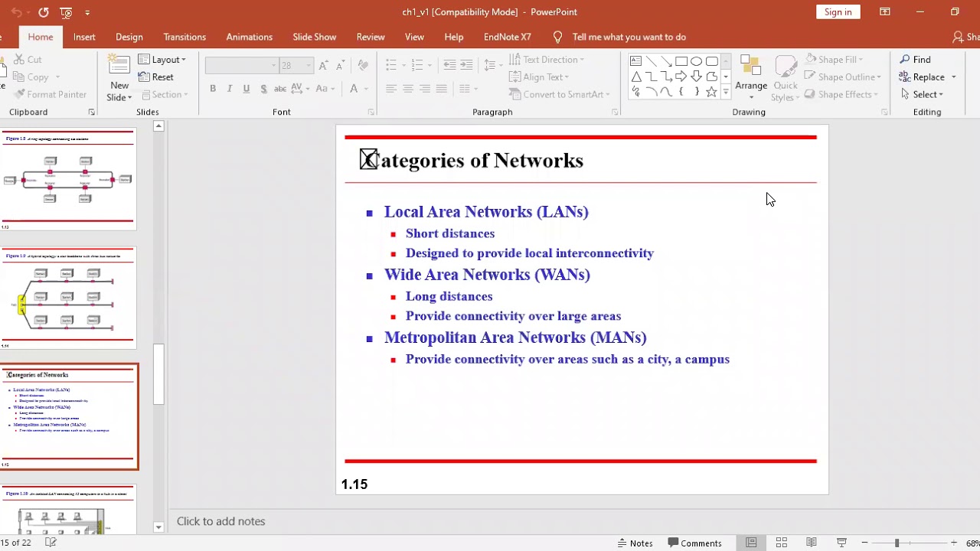Screen dimensions: 980x551
Task: Click the Text Box shape icon
Action: (x=635, y=61)
